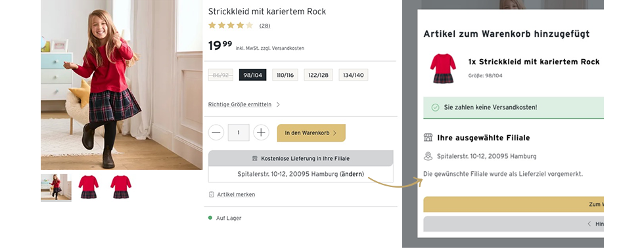Image resolution: width=644 pixels, height=248 pixels.
Task: Click the store icon beside Ihre ausgewählte Filiale
Action: coord(428,138)
